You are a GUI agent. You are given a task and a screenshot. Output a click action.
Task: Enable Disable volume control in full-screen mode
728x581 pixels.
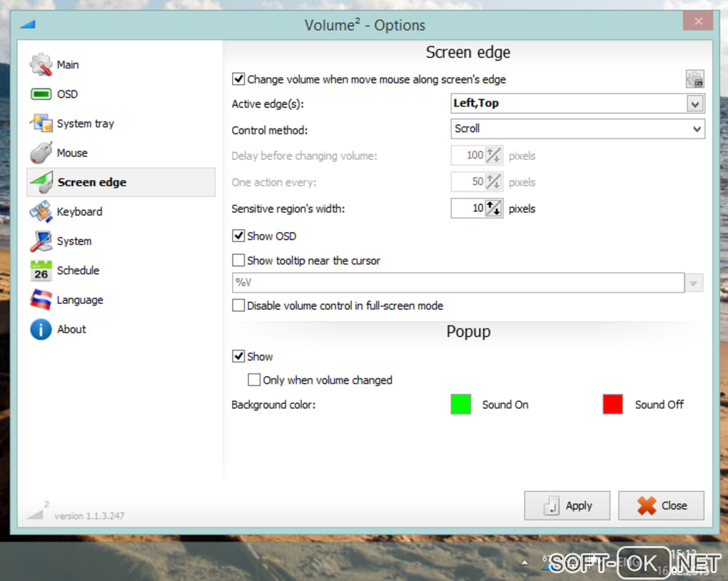point(238,305)
